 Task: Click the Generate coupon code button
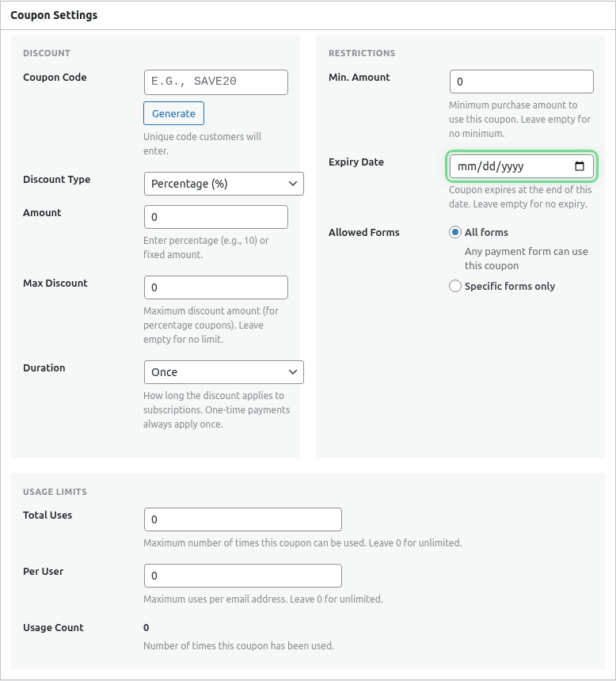tap(173, 113)
